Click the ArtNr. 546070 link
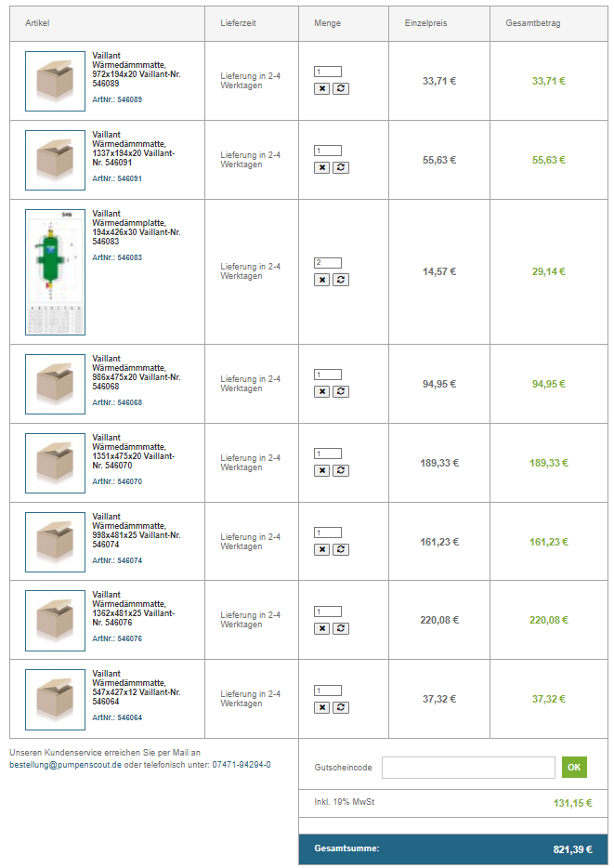614x868 pixels. tap(117, 481)
